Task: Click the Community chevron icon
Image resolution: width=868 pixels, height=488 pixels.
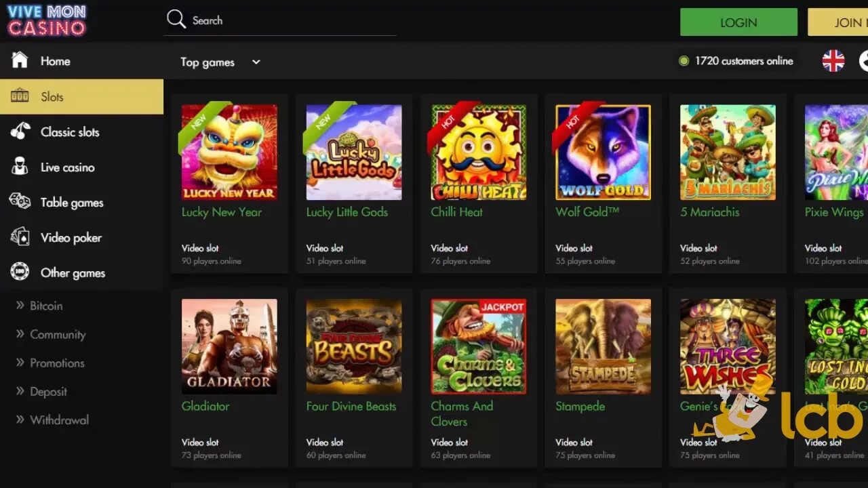Action: [20, 334]
